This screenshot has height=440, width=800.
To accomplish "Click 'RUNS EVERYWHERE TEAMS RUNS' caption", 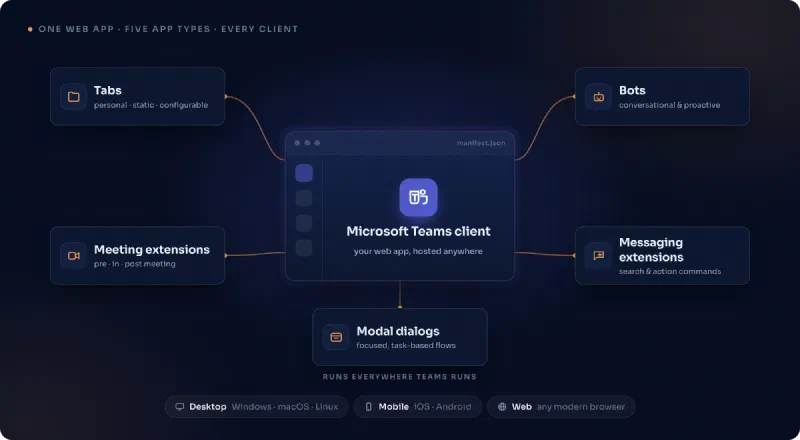I will click(399, 377).
